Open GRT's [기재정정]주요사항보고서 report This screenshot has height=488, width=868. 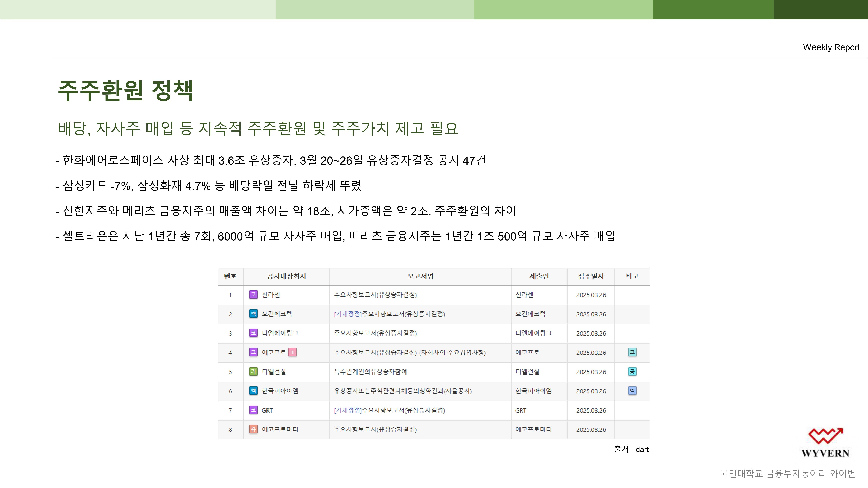click(389, 410)
